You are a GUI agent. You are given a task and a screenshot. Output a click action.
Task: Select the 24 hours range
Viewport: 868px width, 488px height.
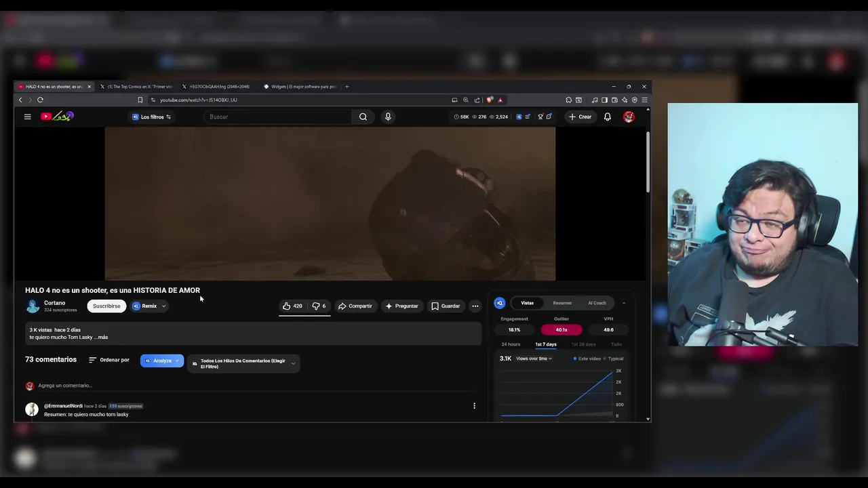tap(511, 344)
